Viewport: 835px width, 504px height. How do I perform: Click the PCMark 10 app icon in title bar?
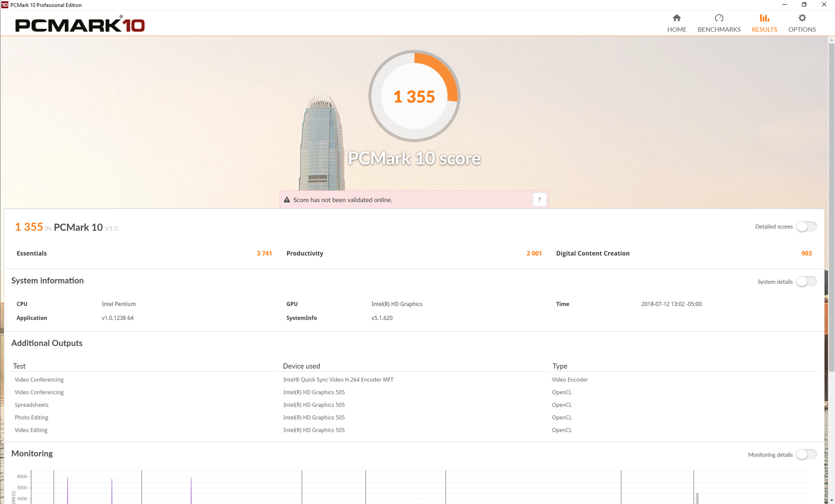tap(5, 5)
